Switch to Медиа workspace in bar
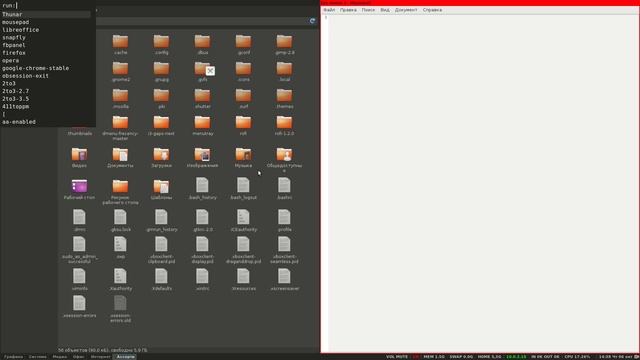The image size is (640, 360). [x=60, y=357]
